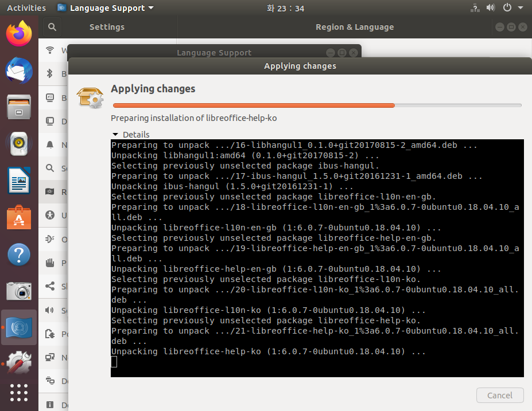Select the Dock icon in Settings sidebar
Screen dimensions: 532x411
pyautogui.click(x=50, y=122)
